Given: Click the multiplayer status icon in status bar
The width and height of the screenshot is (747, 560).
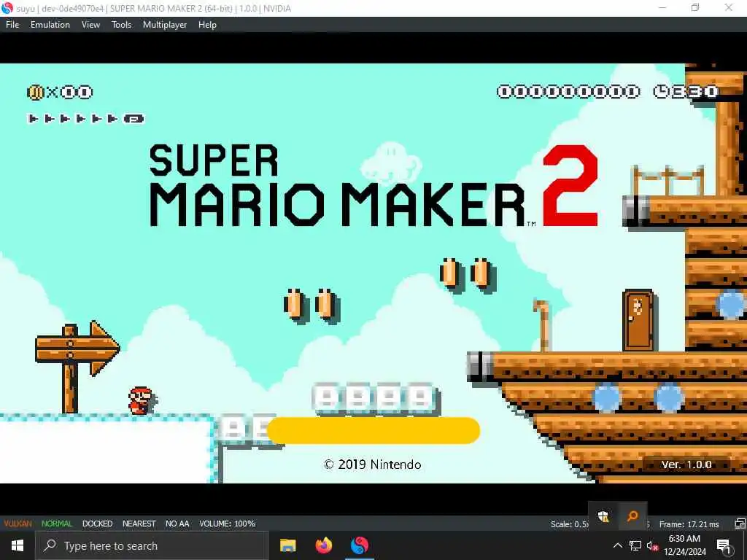Looking at the screenshot, I should tap(740, 524).
